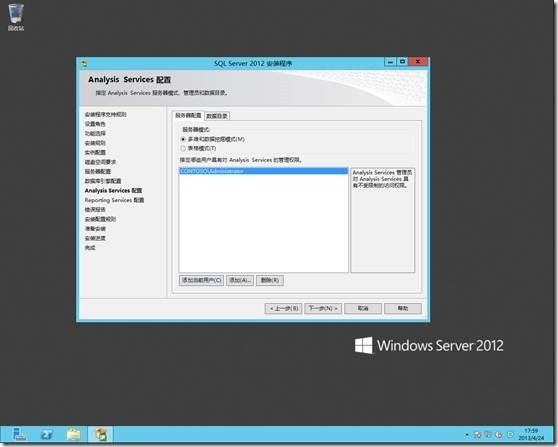Click 准备安装 step in sidebar
This screenshot has height=447, width=558.
[95, 229]
